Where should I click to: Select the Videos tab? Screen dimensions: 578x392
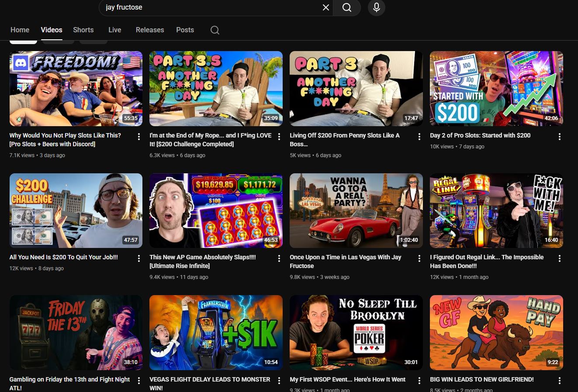52,30
